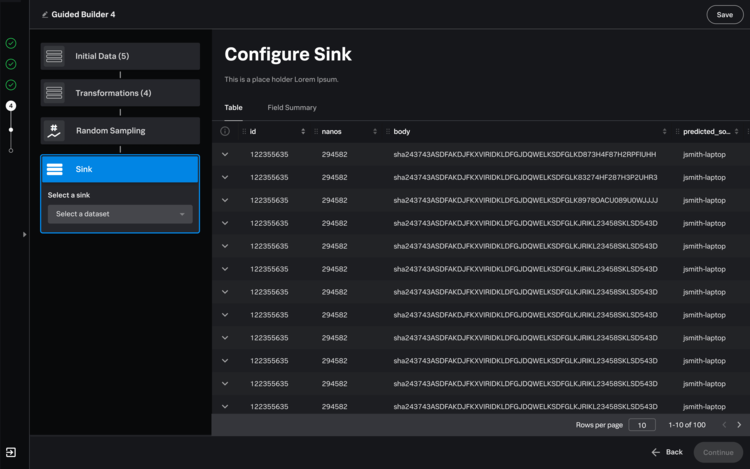Switch to the Field Summary tab
The image size is (750, 469).
pyautogui.click(x=292, y=108)
